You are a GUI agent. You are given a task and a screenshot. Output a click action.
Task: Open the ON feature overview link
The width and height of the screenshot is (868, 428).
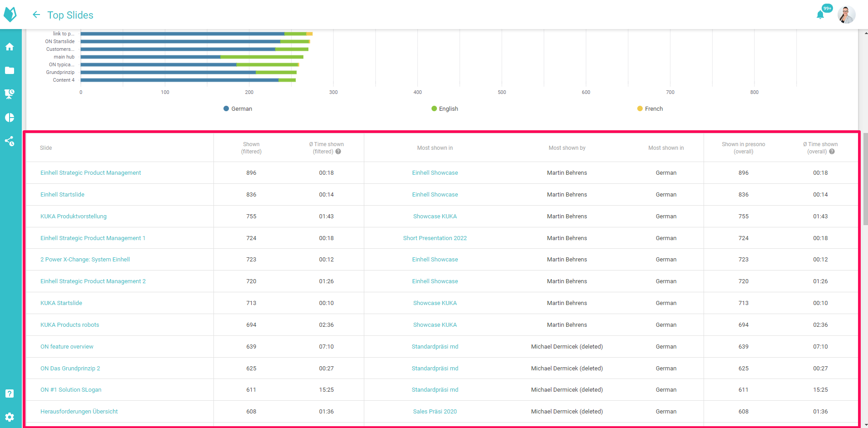click(67, 347)
